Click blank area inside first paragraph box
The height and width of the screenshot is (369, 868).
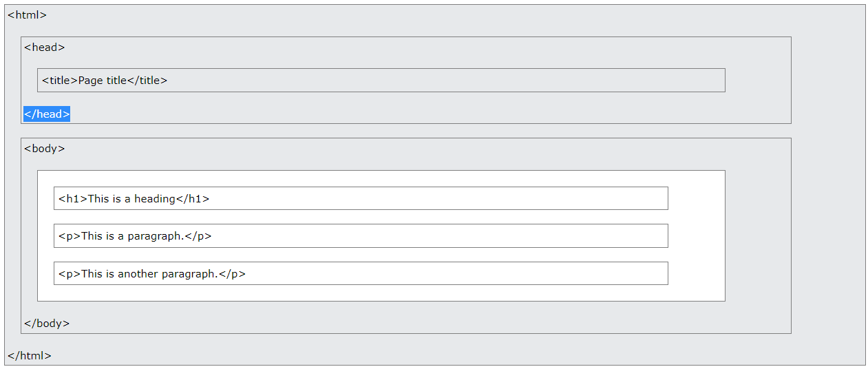pyautogui.click(x=439, y=235)
